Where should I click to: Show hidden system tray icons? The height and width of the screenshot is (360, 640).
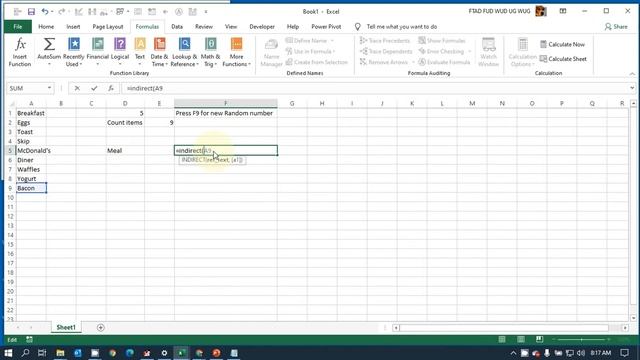(x=513, y=353)
